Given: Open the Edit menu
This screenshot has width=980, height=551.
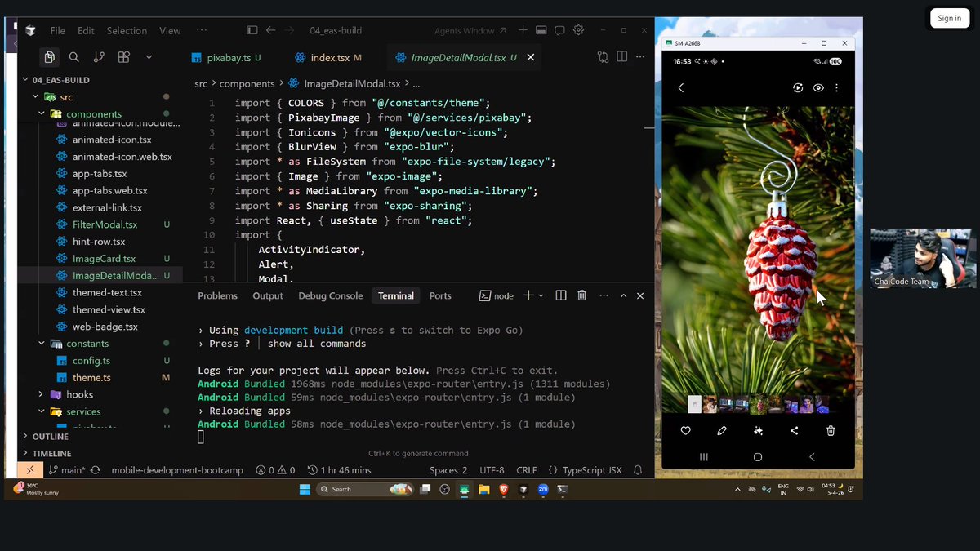Looking at the screenshot, I should tap(86, 31).
